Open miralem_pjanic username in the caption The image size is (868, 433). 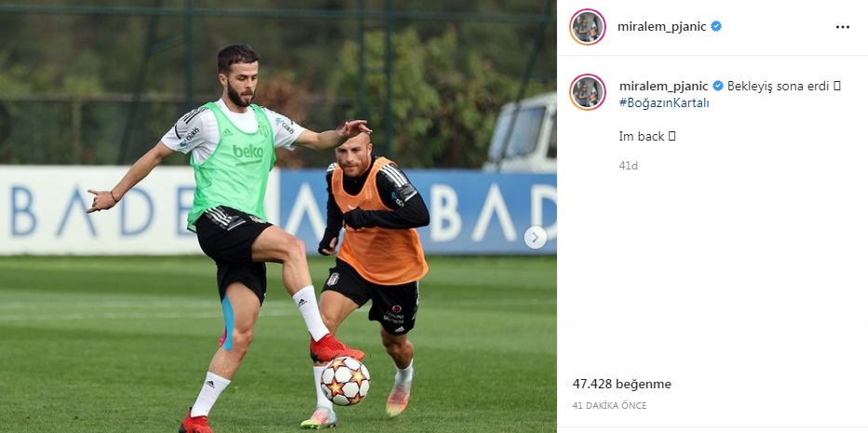[x=664, y=86]
